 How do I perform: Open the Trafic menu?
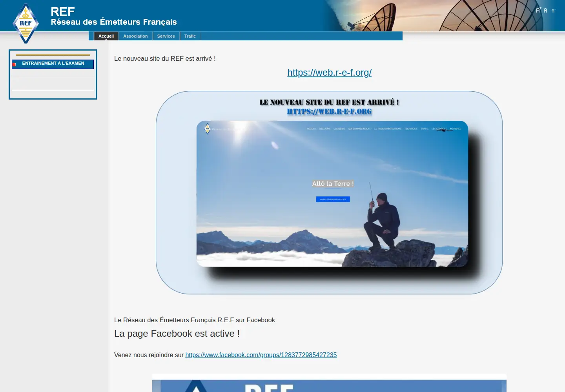(x=190, y=36)
